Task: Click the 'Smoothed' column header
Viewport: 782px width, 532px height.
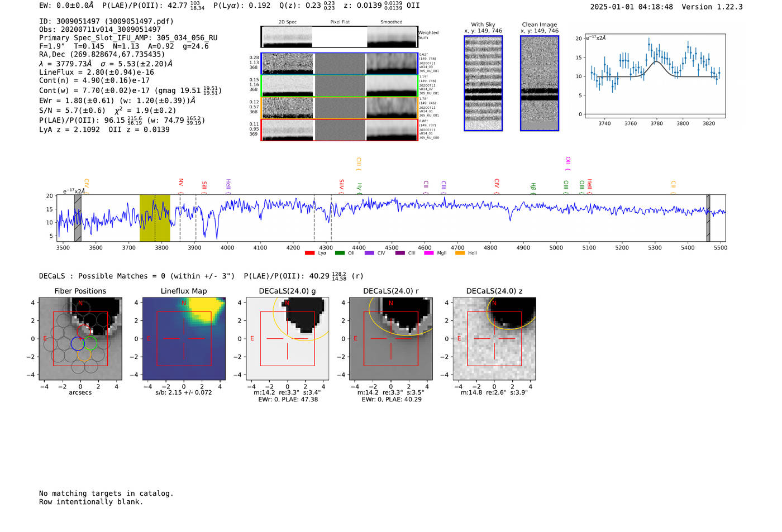Action: coord(391,22)
